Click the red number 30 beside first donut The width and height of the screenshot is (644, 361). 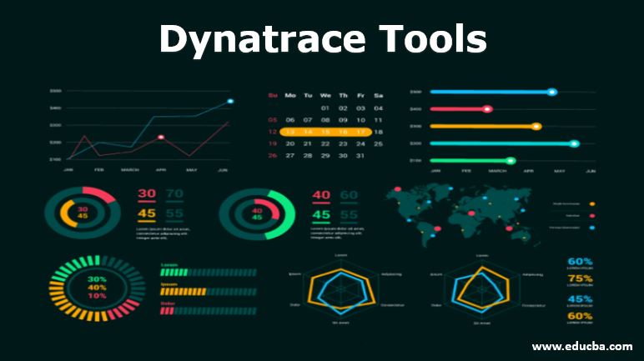point(147,193)
